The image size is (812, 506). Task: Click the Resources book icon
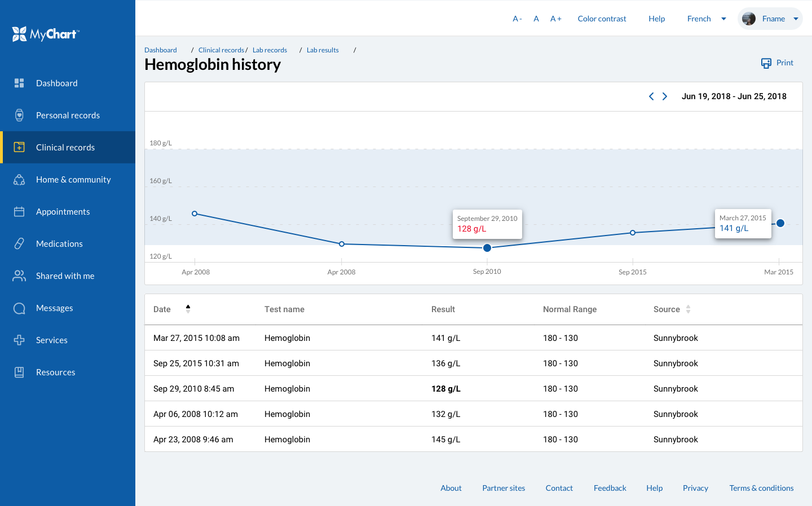[x=19, y=372]
